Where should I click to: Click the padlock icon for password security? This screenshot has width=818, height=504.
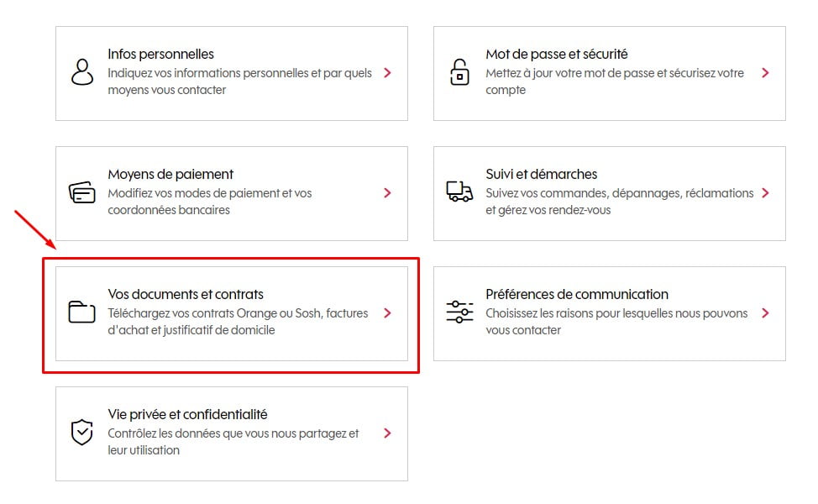(459, 73)
